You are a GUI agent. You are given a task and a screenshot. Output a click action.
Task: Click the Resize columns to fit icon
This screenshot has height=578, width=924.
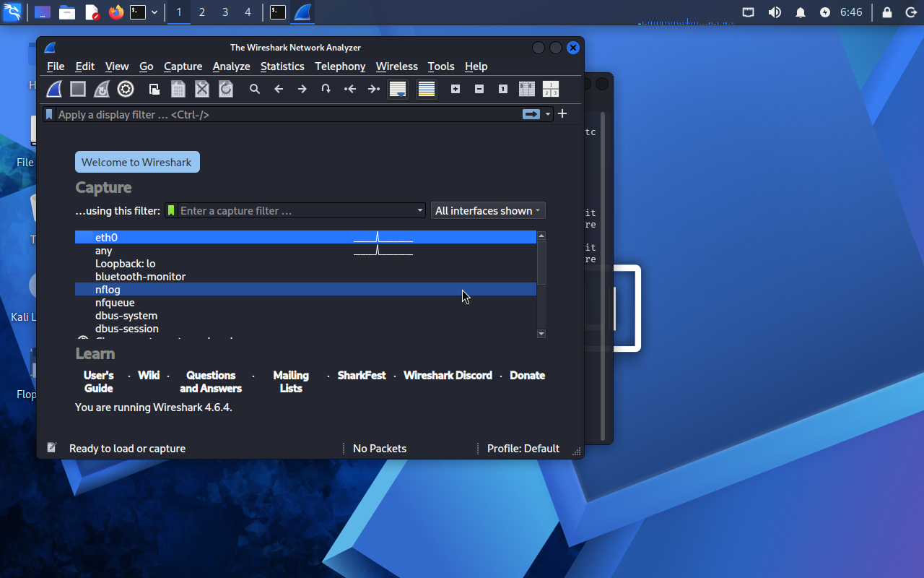point(527,89)
